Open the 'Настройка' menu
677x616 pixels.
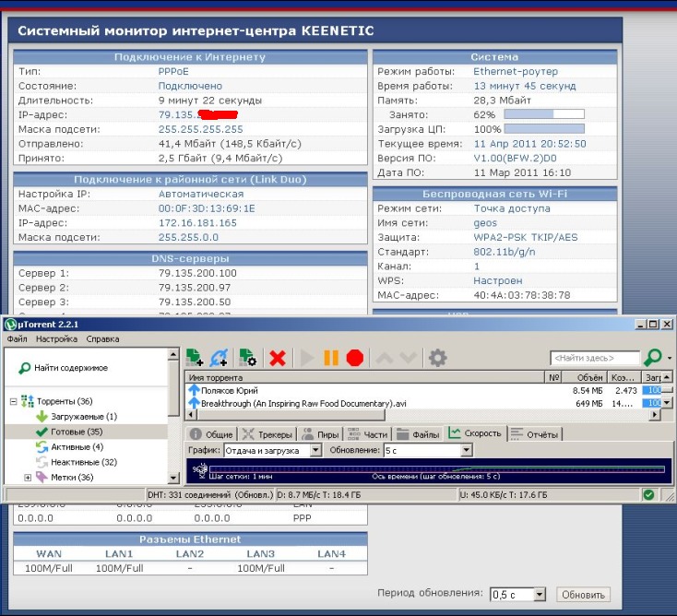(x=56, y=338)
